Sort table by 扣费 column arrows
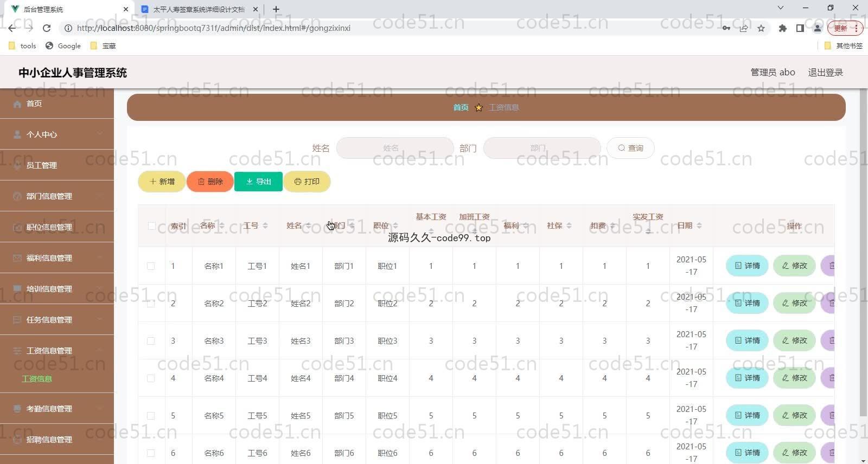The height and width of the screenshot is (464, 868). pos(612,225)
